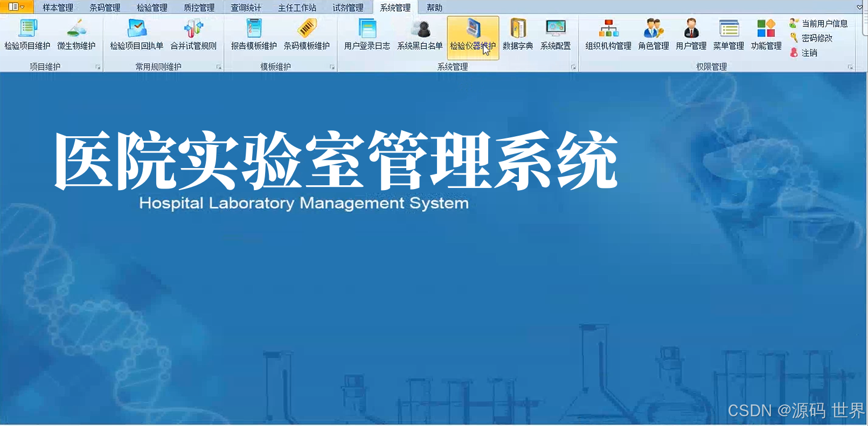Open 检验项目维护 tool

27,36
